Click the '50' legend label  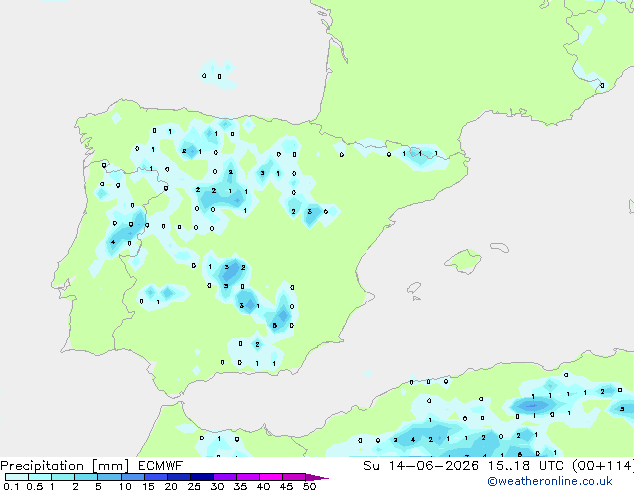coord(309,486)
